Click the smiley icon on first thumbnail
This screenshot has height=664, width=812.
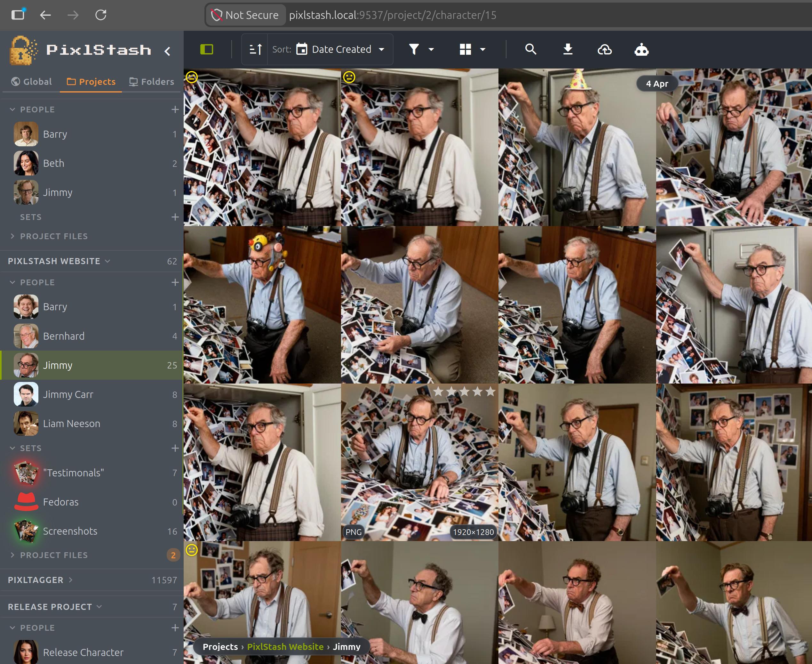(x=192, y=77)
